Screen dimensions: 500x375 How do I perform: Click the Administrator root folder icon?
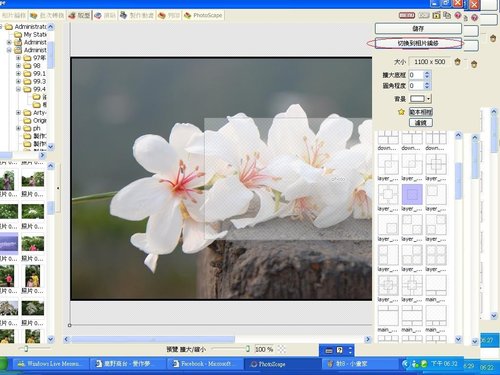(9, 27)
